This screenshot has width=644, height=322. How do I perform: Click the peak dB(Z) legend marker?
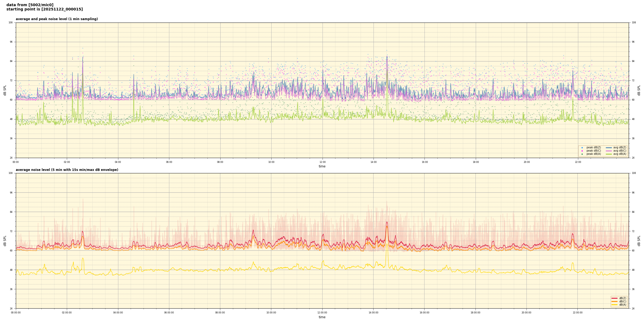point(582,148)
